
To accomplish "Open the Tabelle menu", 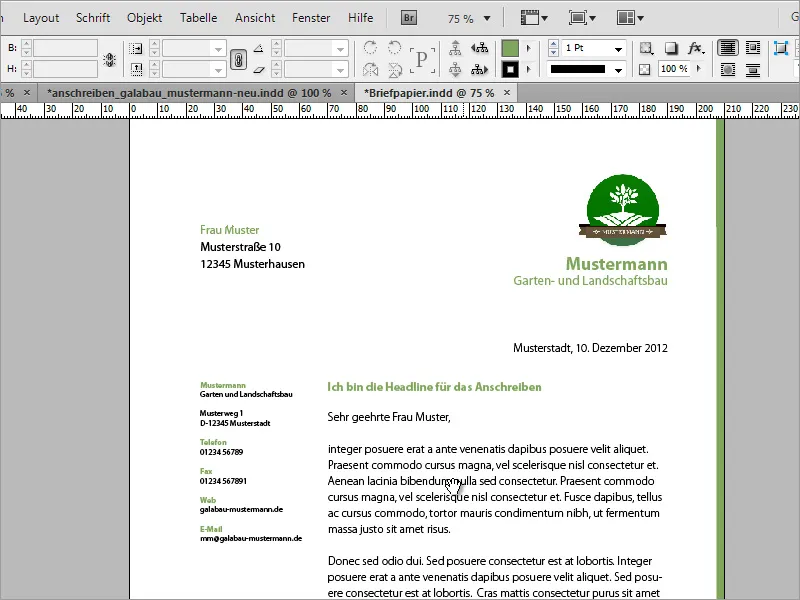I will 198,18.
